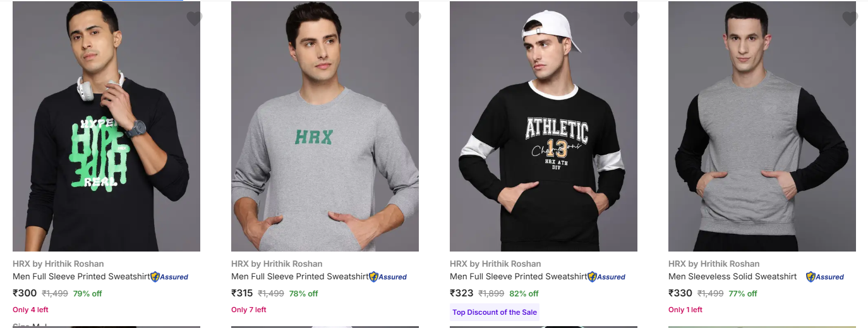The height and width of the screenshot is (328, 868).
Task: Open Men Full Sleeve Printed Sweatshirt priced ₹300
Action: (81, 277)
